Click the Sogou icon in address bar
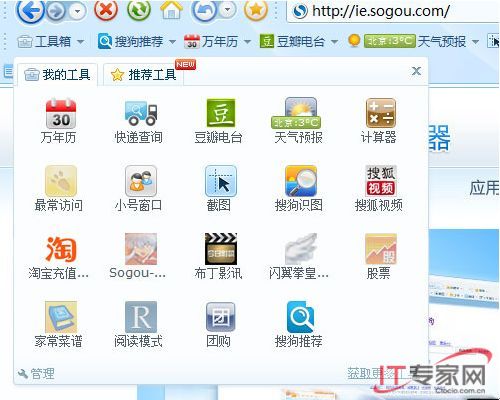The height and width of the screenshot is (400, 500). (x=300, y=12)
